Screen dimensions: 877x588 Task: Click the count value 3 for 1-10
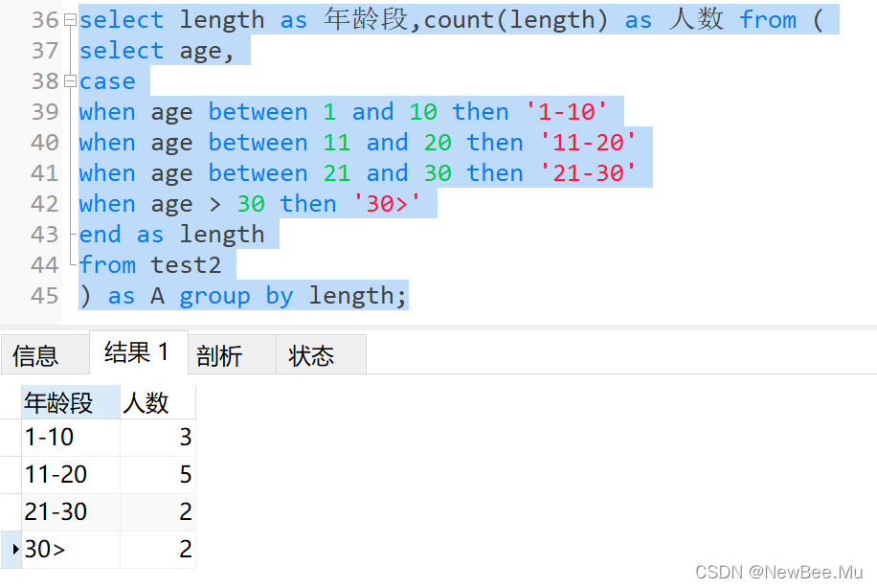tap(158, 437)
